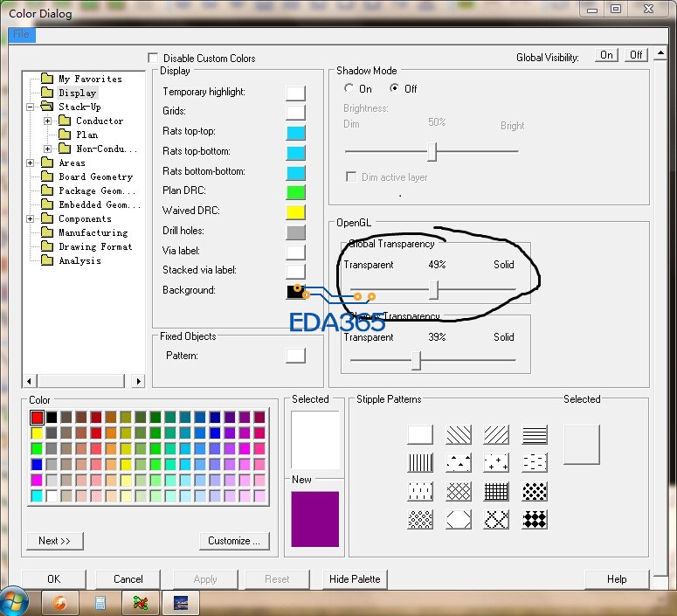
Task: Select the fine checker stipple pattern
Action: coord(420,519)
